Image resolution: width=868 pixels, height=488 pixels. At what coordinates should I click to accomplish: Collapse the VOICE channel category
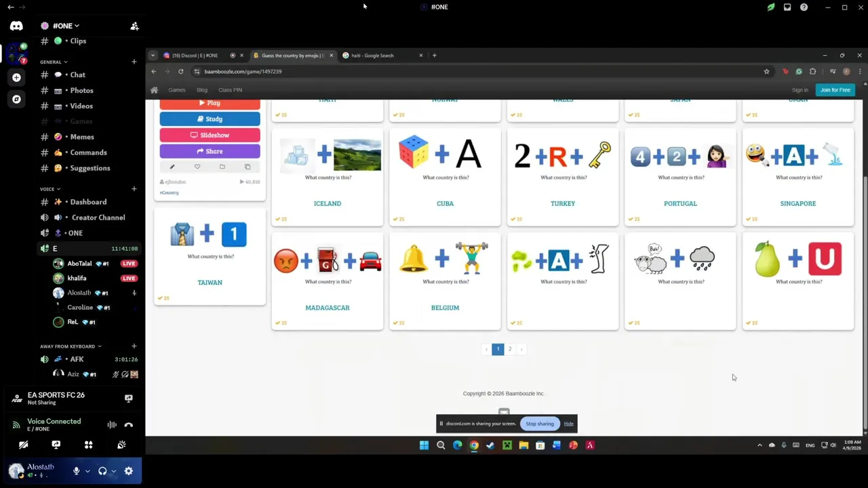(x=50, y=189)
